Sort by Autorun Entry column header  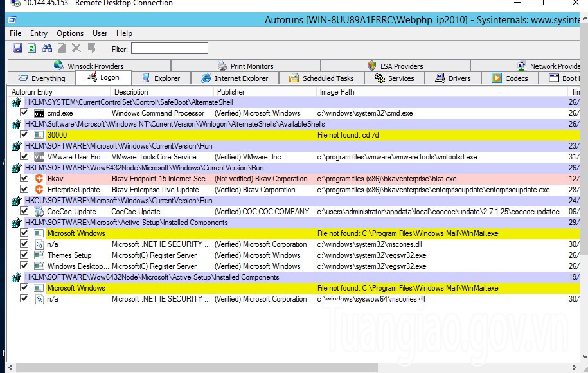point(59,92)
